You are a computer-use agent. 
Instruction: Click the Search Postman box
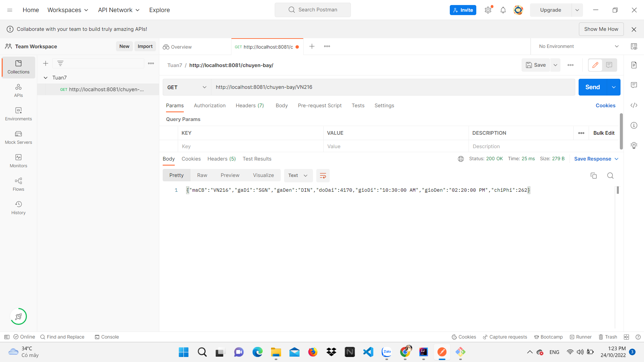[313, 10]
